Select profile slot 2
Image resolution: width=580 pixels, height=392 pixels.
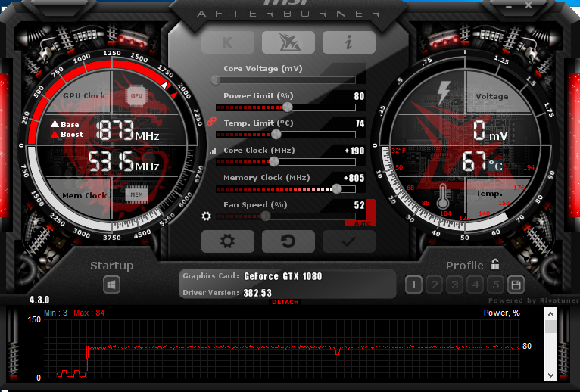(435, 285)
